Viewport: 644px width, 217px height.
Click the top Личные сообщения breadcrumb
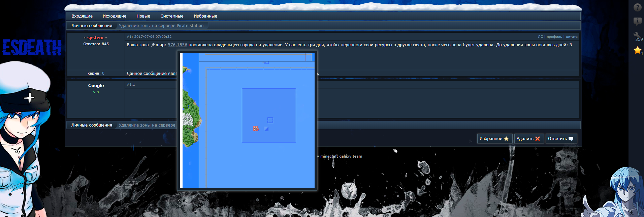tap(92, 25)
